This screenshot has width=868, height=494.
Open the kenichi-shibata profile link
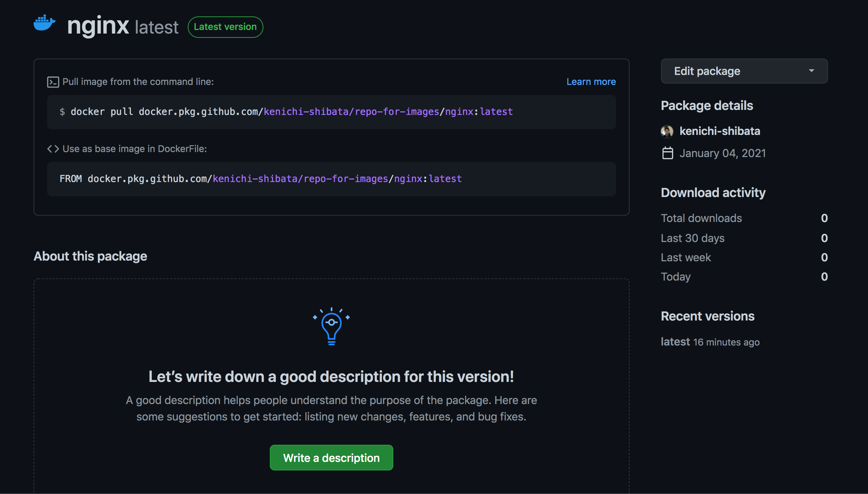pos(720,131)
